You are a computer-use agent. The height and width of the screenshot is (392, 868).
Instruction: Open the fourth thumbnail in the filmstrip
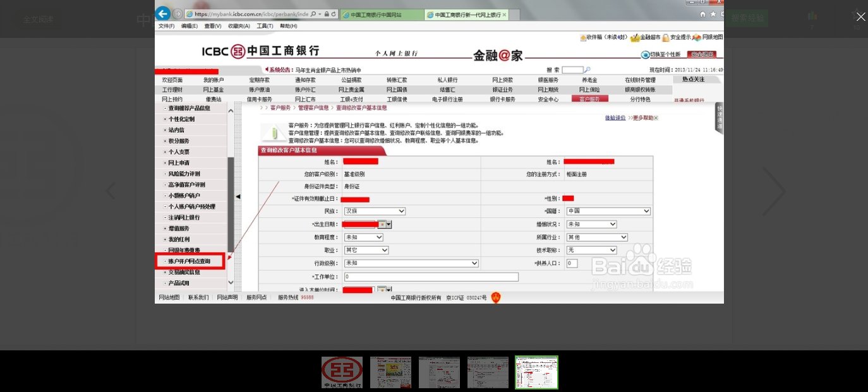488,372
